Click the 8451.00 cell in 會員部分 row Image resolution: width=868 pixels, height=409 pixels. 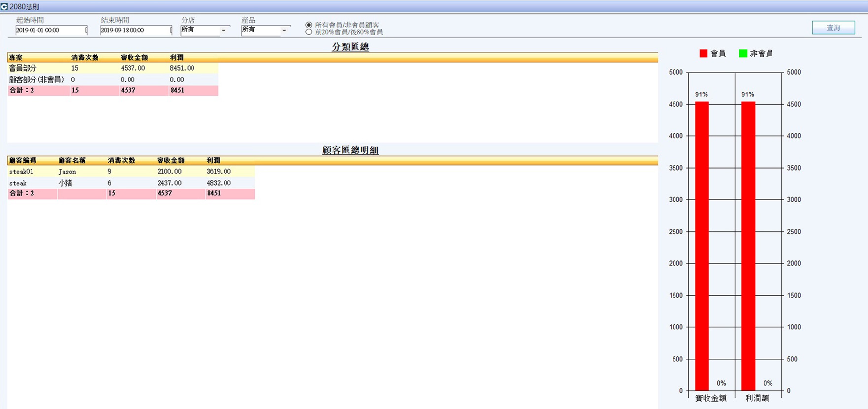click(x=182, y=68)
